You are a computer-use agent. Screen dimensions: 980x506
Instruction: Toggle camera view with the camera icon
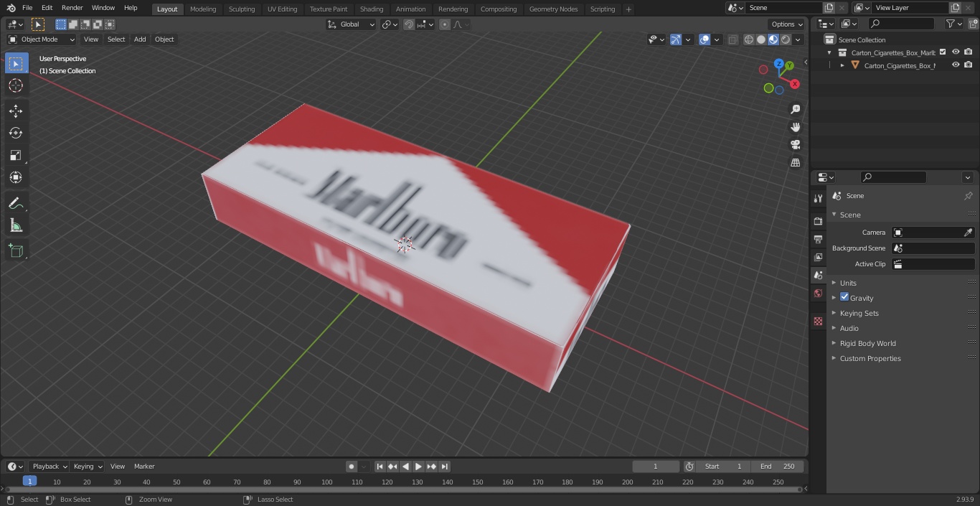pyautogui.click(x=795, y=145)
